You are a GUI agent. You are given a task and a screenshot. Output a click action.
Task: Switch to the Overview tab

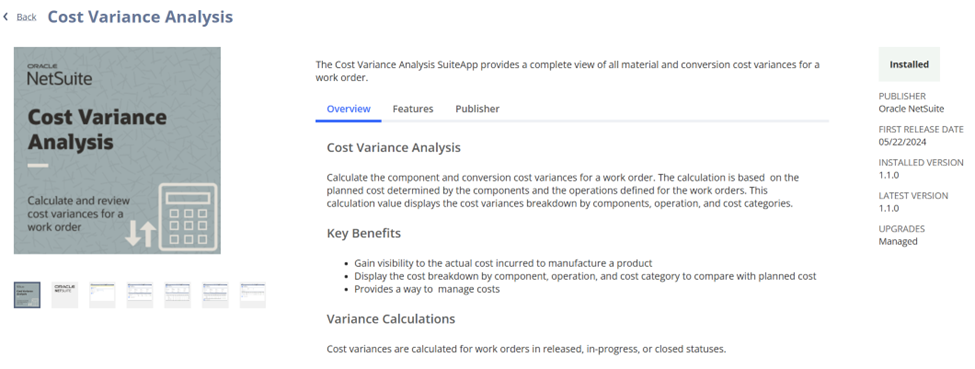coord(348,109)
